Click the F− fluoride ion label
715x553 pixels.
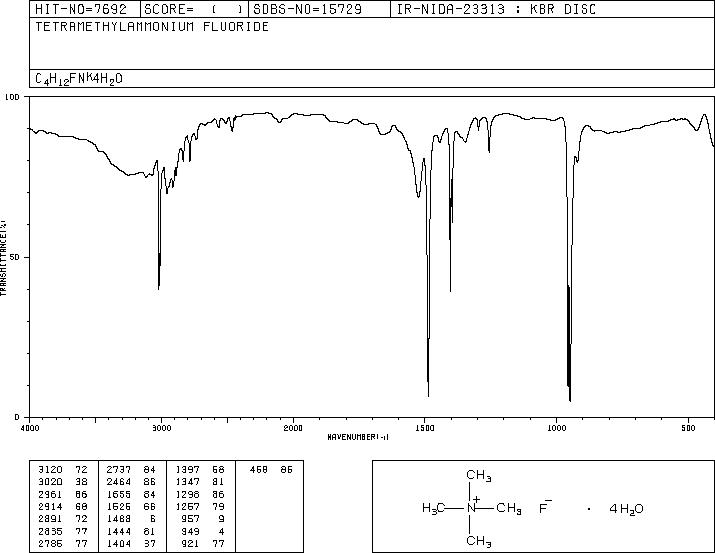coord(545,507)
